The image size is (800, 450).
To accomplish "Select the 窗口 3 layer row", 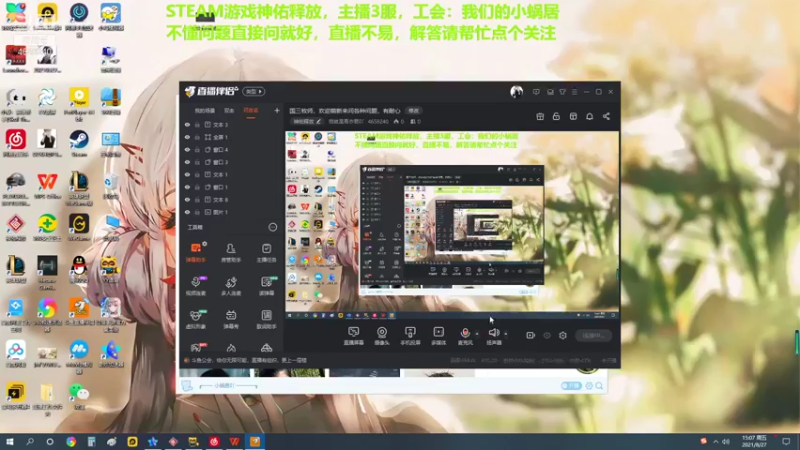I will tap(231, 162).
